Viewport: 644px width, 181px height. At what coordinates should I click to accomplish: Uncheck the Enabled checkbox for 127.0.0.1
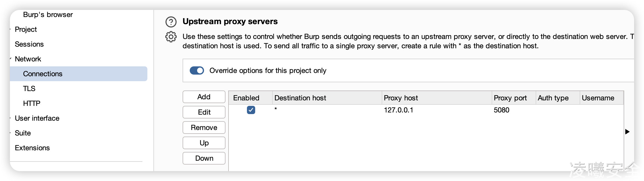[x=251, y=110]
